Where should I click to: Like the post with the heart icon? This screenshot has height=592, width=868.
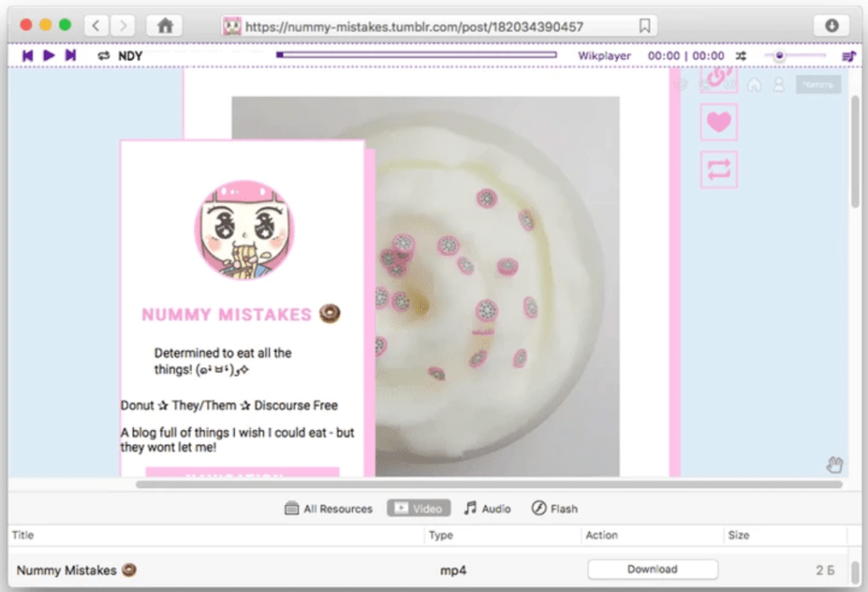(719, 122)
